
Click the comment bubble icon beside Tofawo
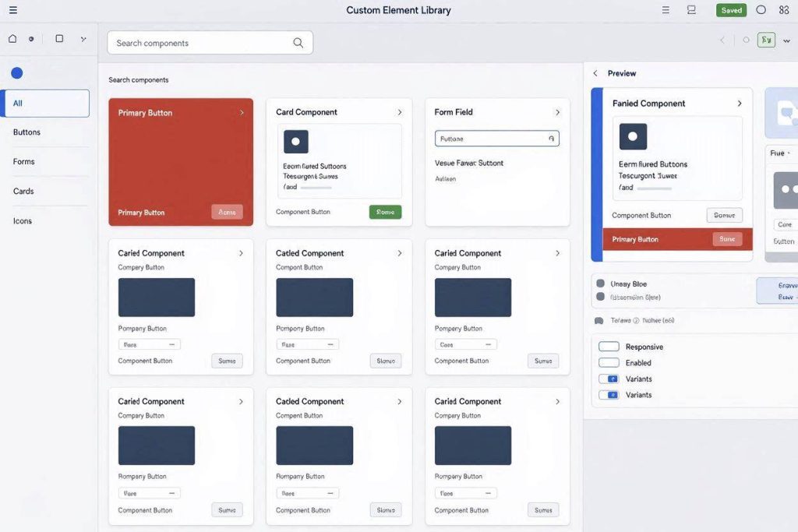[599, 321]
